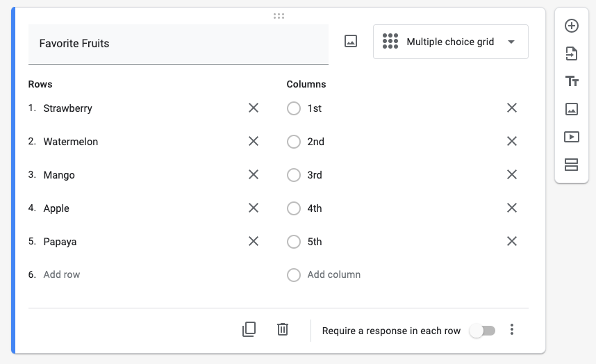Image resolution: width=596 pixels, height=364 pixels.
Task: Remove the 5th column
Action: pos(512,241)
